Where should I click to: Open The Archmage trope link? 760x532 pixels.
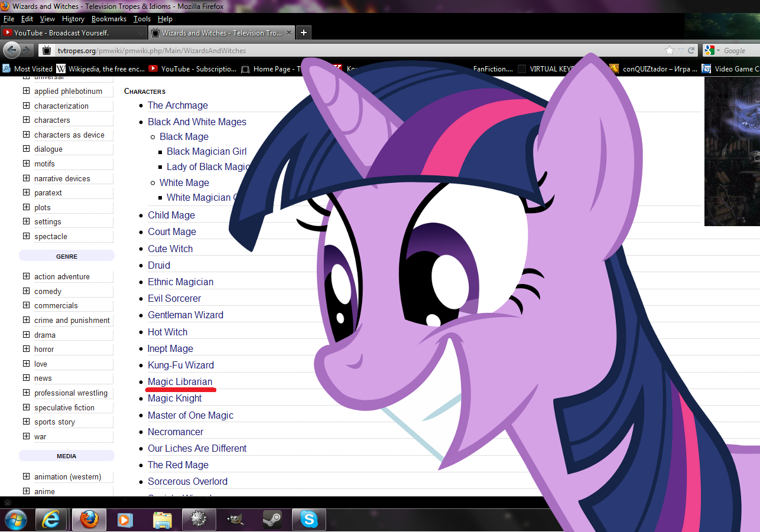178,106
